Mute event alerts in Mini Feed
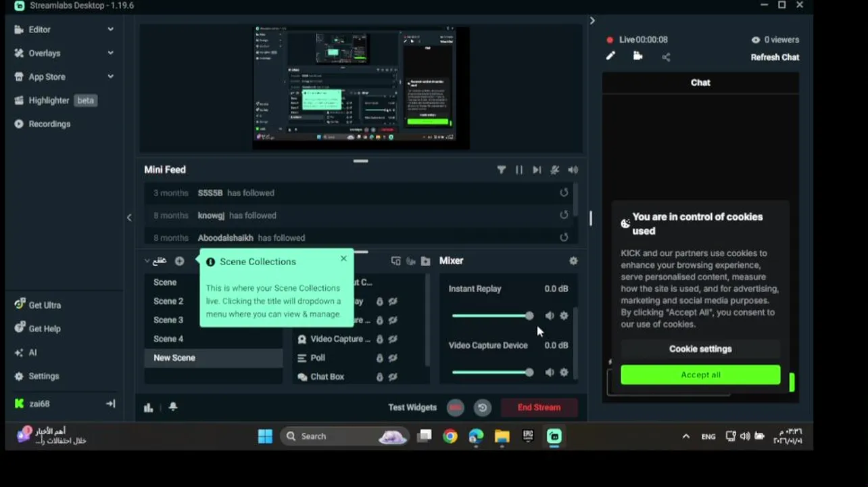This screenshot has width=868, height=487. [555, 170]
